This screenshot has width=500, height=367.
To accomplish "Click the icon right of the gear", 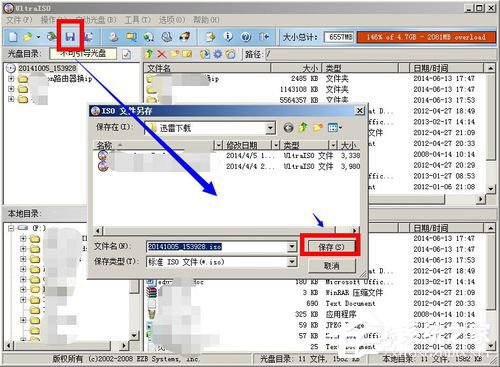I will (230, 54).
